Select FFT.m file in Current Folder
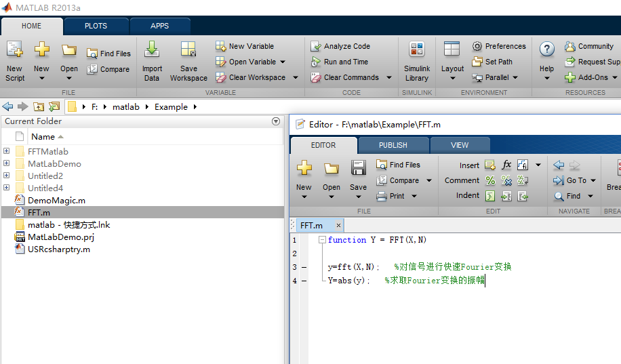Screen dimensions: 621x364 [x=142, y=212]
